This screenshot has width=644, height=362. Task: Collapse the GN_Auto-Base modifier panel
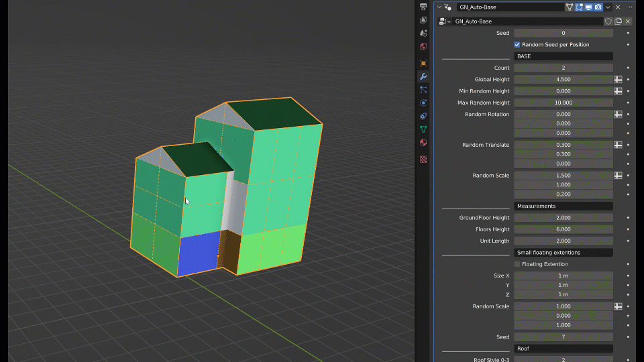point(439,7)
